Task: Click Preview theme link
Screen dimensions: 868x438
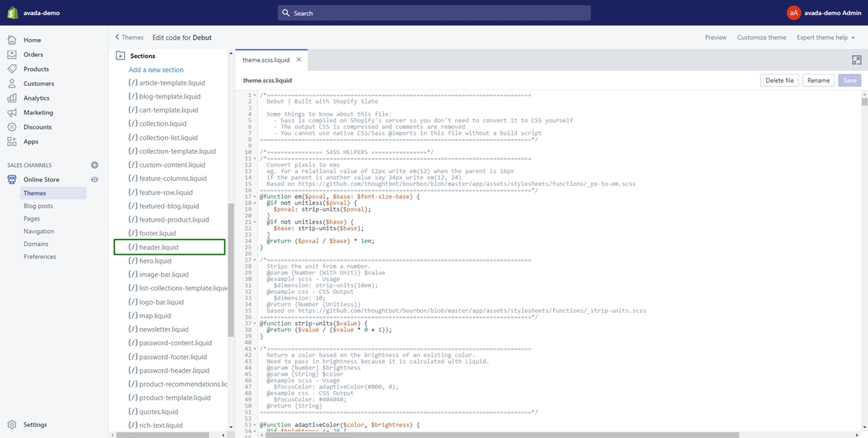Action: [x=715, y=37]
